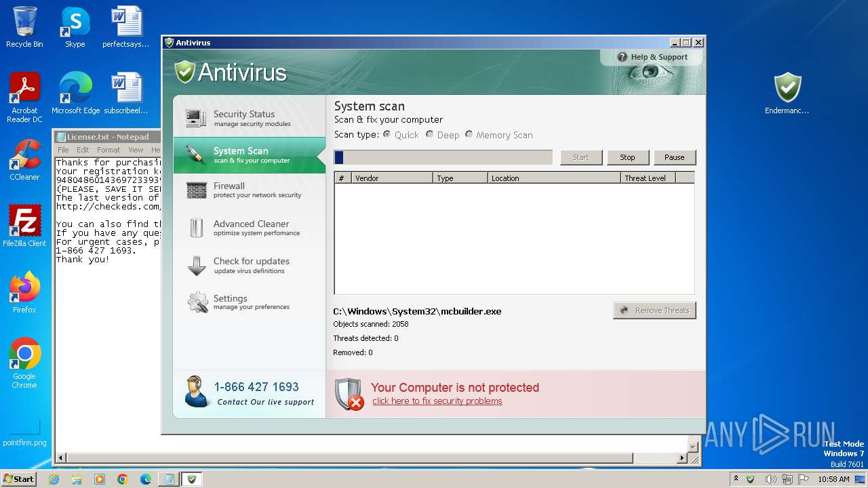Open CCleaner desktop shortcut
The image size is (868, 488).
(x=24, y=160)
